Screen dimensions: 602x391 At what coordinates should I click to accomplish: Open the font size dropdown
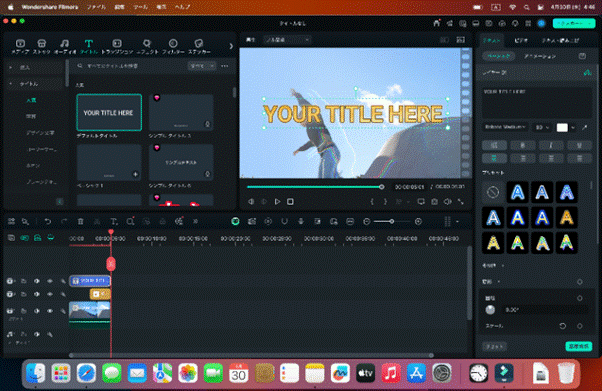[542, 127]
